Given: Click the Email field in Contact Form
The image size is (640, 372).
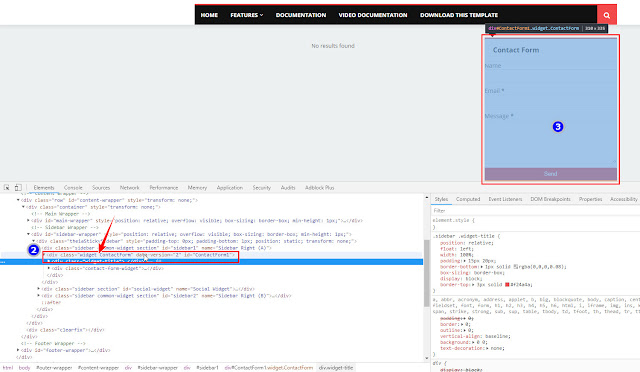Looking at the screenshot, I should pyautogui.click(x=550, y=91).
